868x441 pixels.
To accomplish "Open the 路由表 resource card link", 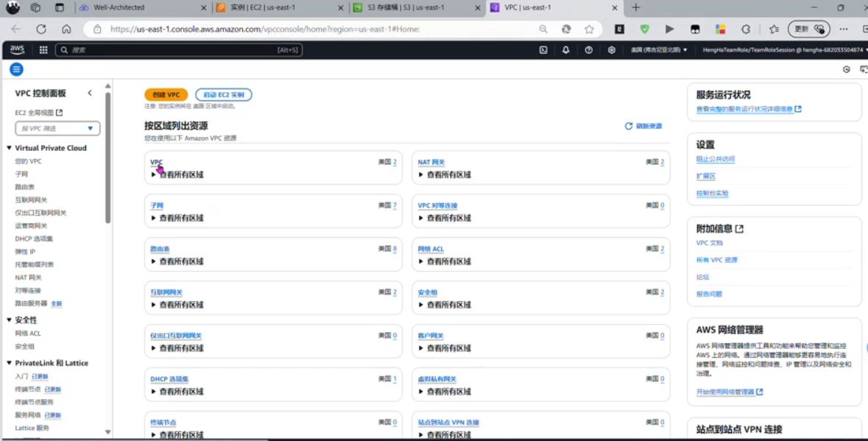I will [160, 249].
